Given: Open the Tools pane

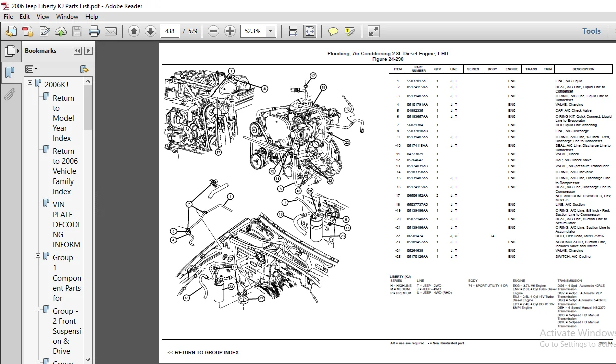Looking at the screenshot, I should coord(591,31).
